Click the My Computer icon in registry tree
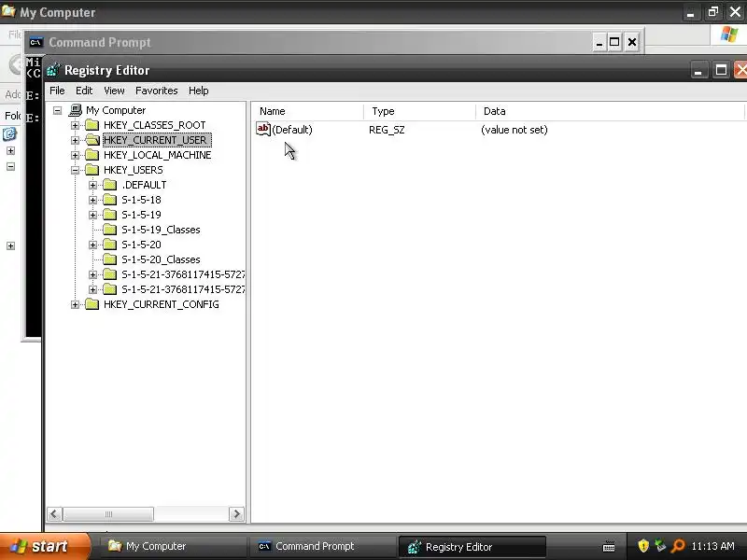 tap(76, 110)
